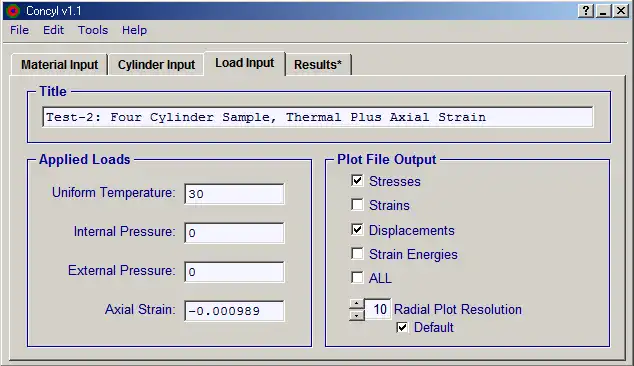Click the Radial Plot Resolution value field
This screenshot has height=366, width=634.
[x=378, y=309]
